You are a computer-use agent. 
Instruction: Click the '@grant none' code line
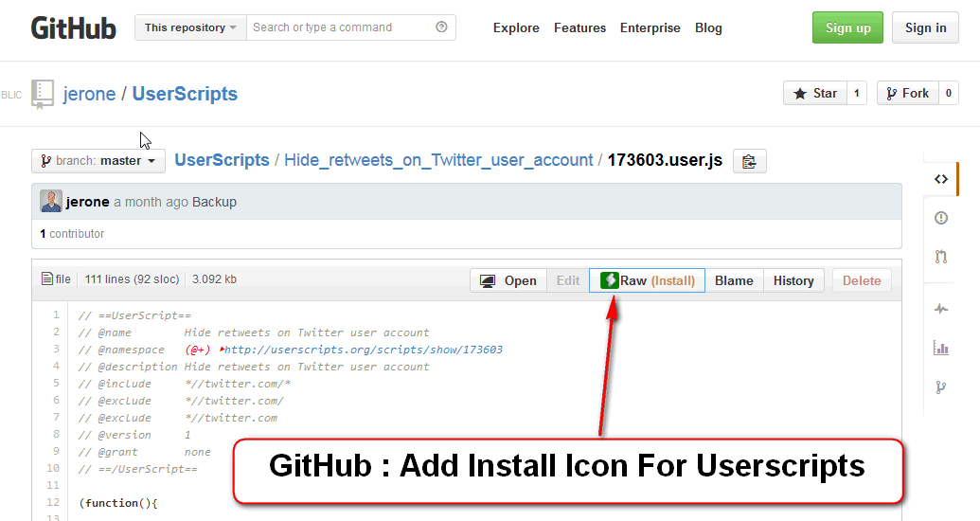pyautogui.click(x=144, y=452)
